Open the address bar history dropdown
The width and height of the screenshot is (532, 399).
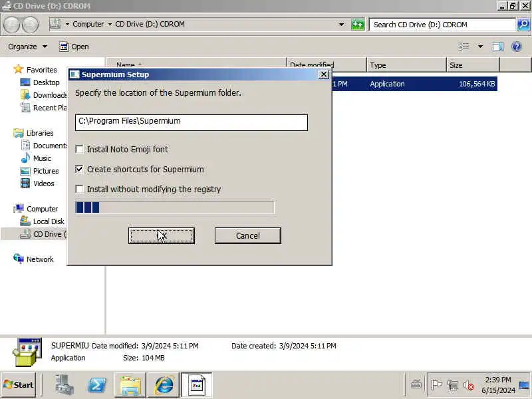pos(341,25)
